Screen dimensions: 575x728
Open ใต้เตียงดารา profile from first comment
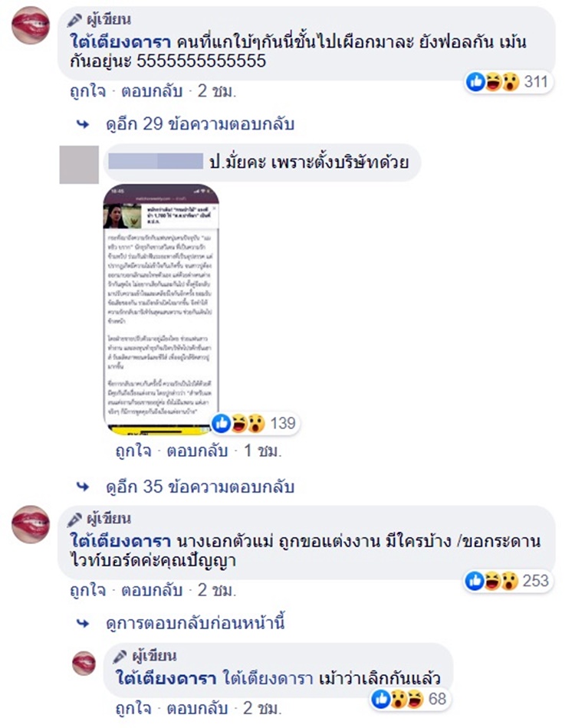121,42
